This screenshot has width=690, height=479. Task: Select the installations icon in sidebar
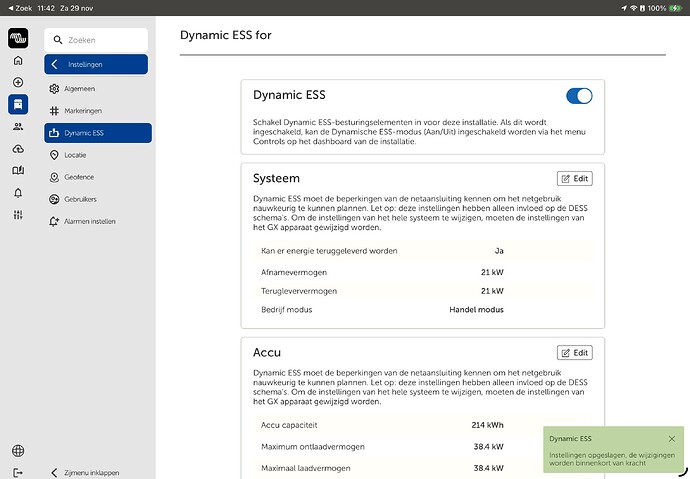(x=18, y=104)
